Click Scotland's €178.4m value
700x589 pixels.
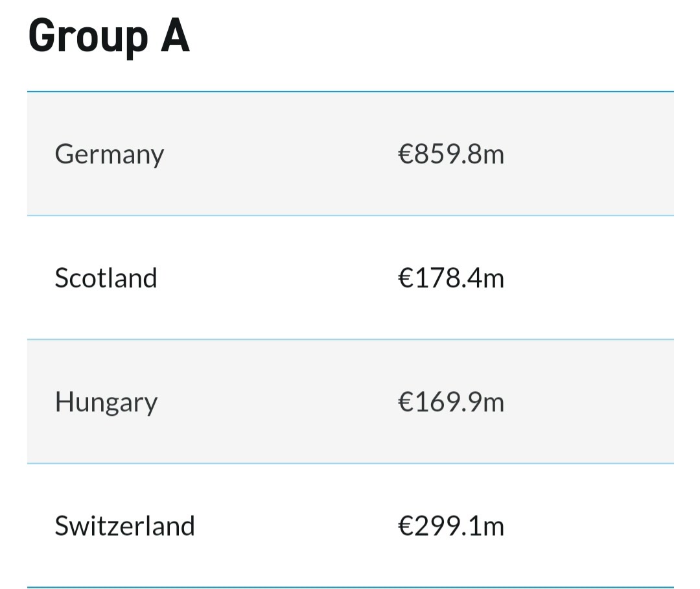tap(451, 278)
